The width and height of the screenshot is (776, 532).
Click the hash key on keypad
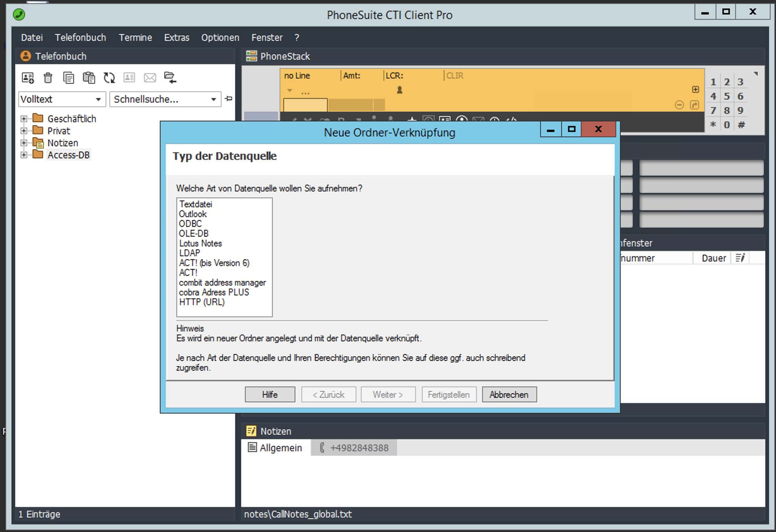(x=741, y=125)
